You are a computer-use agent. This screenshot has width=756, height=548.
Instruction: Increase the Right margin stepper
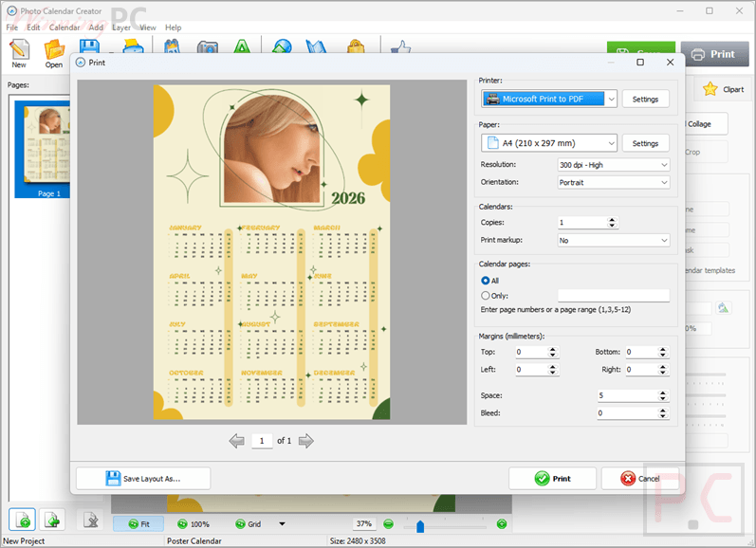(663, 367)
